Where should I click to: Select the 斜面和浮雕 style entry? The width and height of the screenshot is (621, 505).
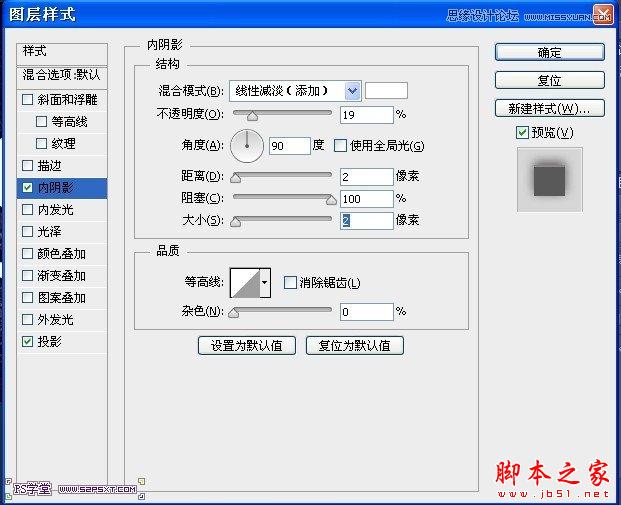67,99
